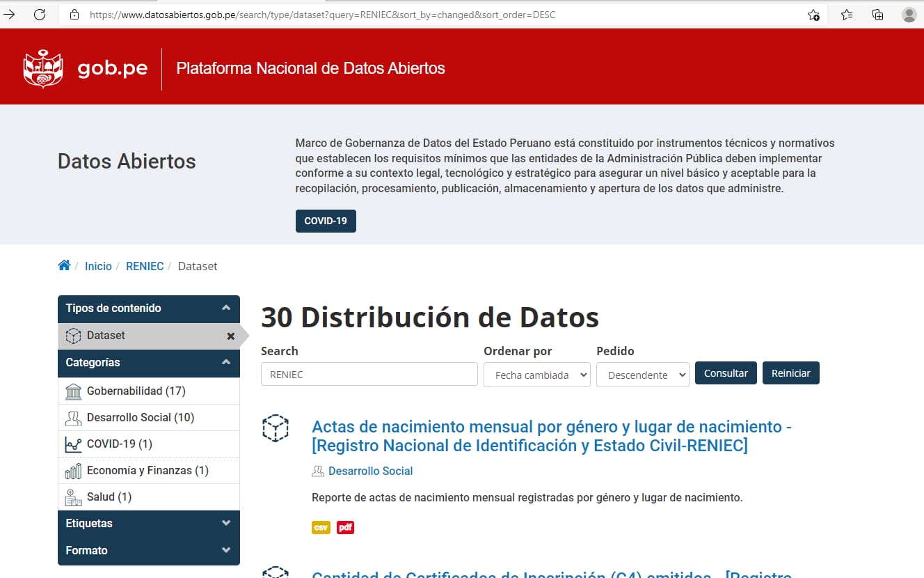Open the Pedido Descendente dropdown

(x=643, y=375)
